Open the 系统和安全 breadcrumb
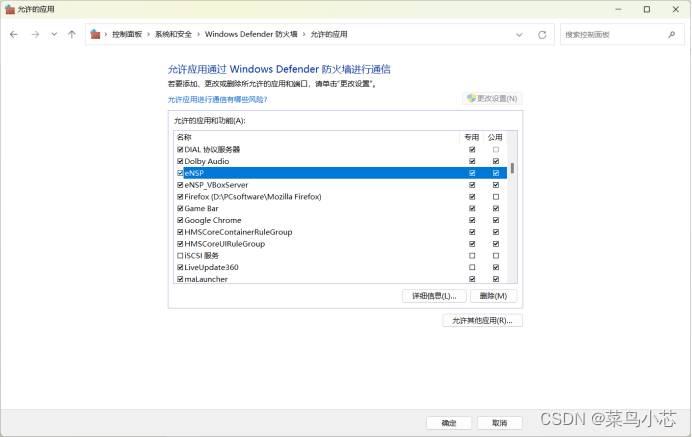The height and width of the screenshot is (437, 692). [173, 34]
